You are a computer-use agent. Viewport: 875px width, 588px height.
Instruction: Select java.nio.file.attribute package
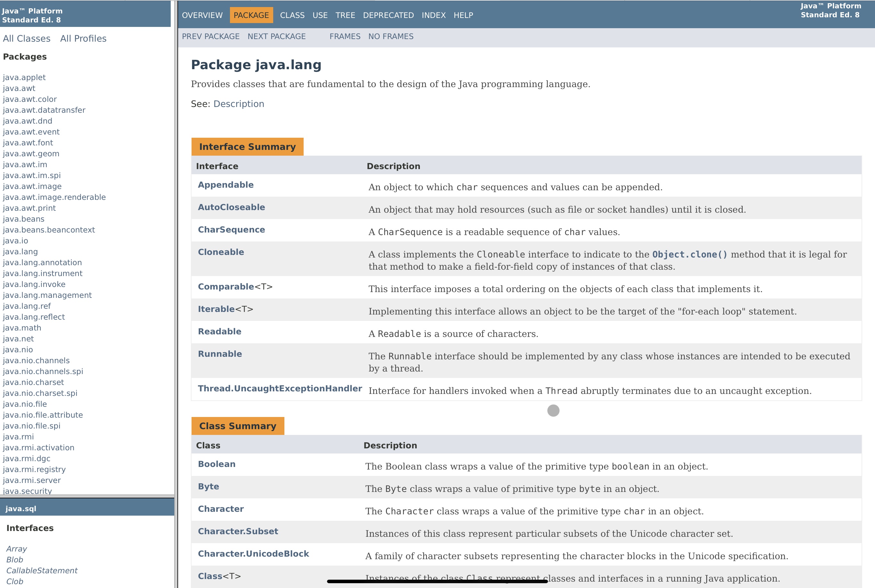coord(43,415)
